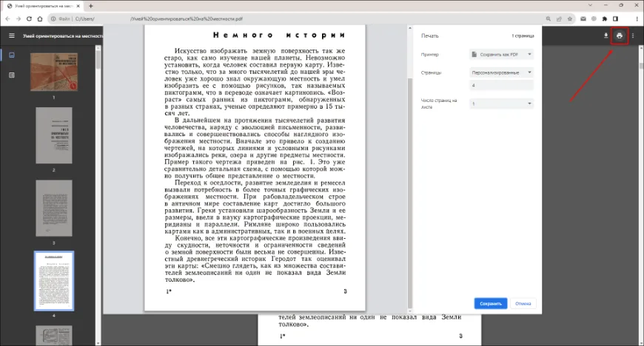Toggle the PDF sidebar hamburger menu
The width and height of the screenshot is (644, 346).
(x=11, y=35)
